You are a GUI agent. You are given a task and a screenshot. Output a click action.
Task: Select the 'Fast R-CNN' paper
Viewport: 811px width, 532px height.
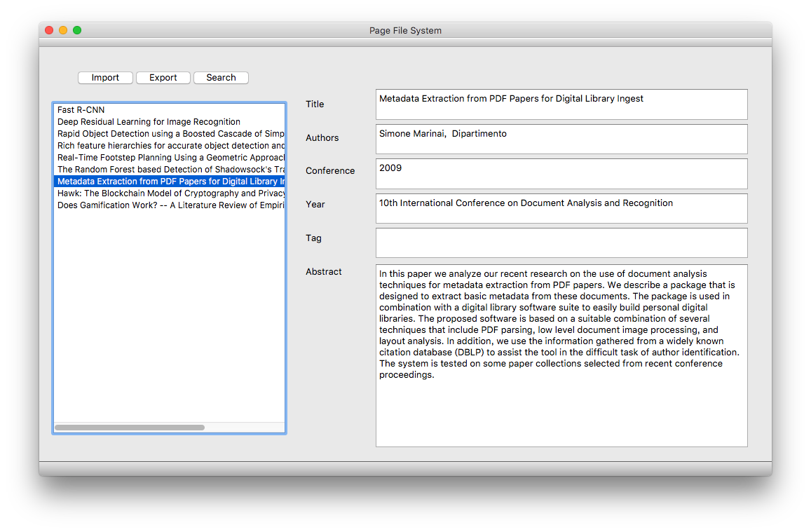(169, 109)
